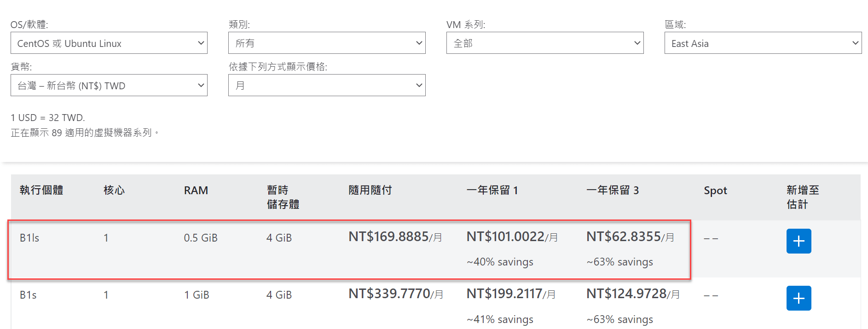Open the 類別 category dropdown
Viewport: 868px width, 329px height.
(327, 43)
